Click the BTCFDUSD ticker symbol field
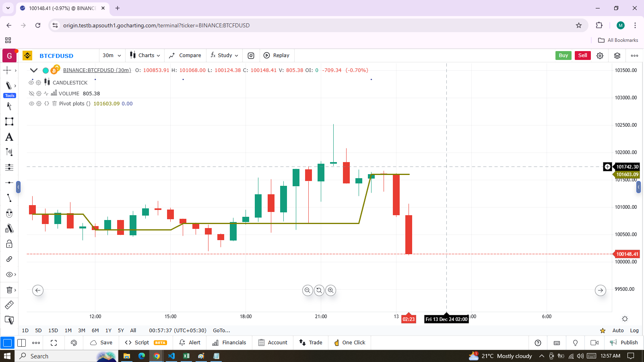This screenshot has height=362, width=644. pos(56,56)
